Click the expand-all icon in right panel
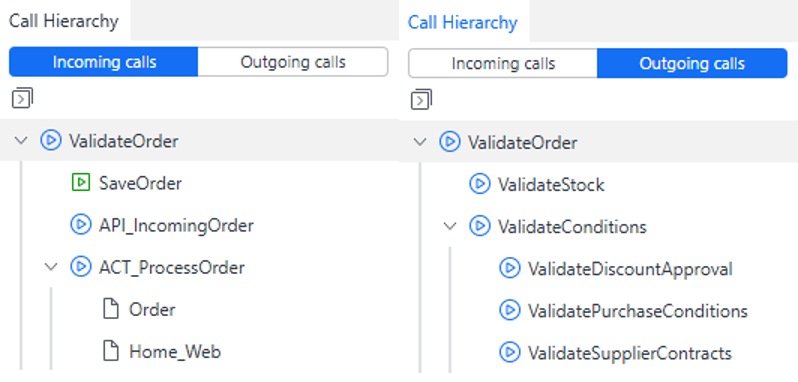Image resolution: width=798 pixels, height=382 pixels. [421, 99]
